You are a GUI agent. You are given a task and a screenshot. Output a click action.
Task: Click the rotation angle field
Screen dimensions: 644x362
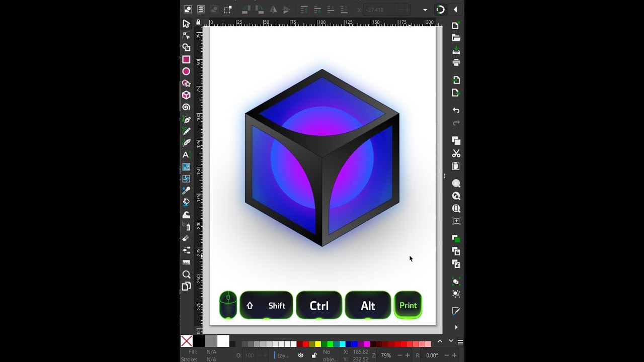432,355
